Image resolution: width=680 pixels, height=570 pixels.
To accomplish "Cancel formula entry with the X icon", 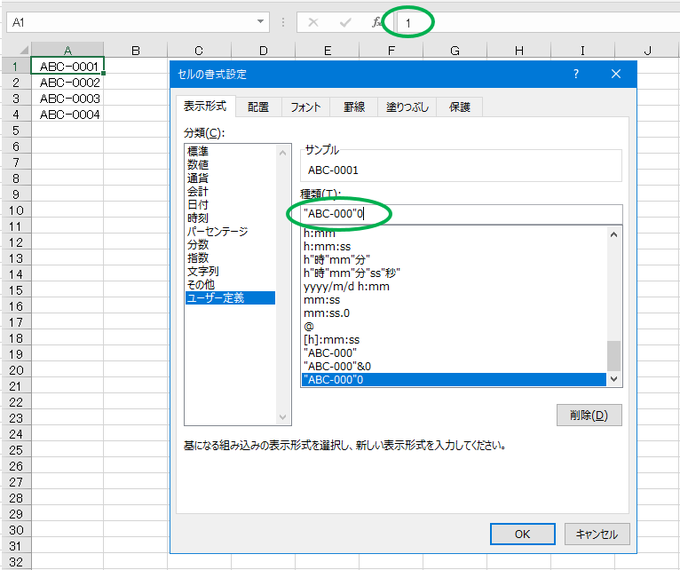I will coord(313,22).
